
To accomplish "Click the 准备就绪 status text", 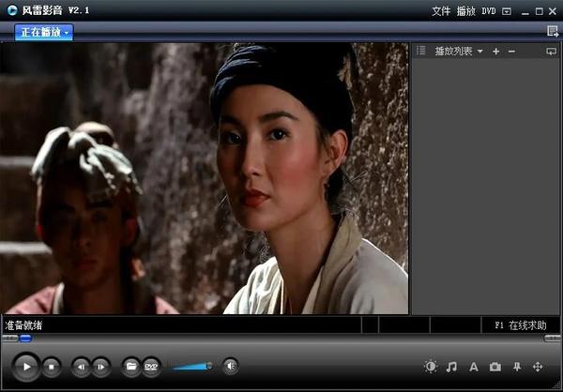I will click(23, 325).
